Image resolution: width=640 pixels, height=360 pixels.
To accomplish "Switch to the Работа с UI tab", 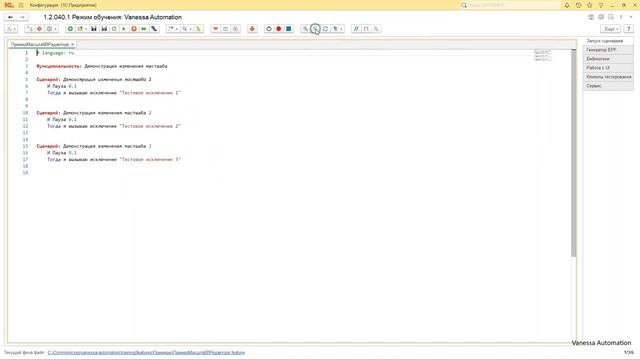I will point(608,68).
